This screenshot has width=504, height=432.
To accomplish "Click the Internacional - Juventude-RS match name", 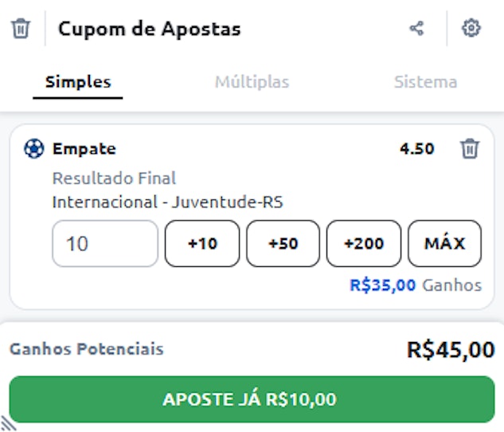I will pyautogui.click(x=167, y=202).
